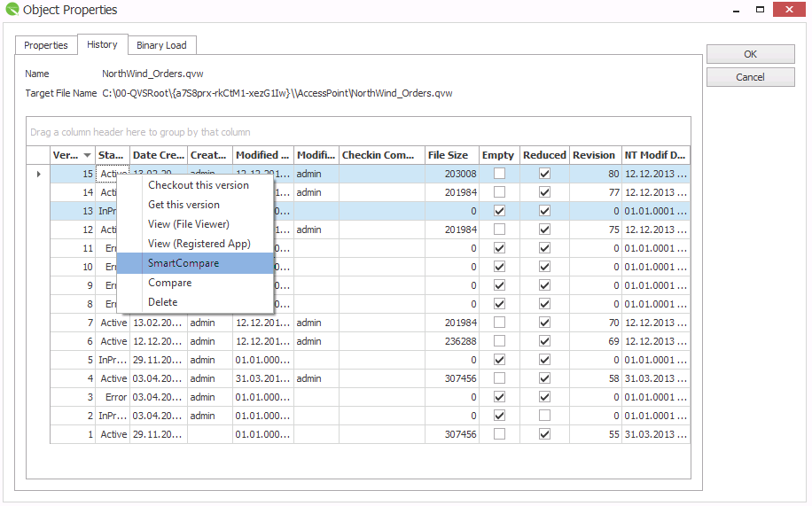Switch to the Properties tab
Image resolution: width=812 pixels, height=506 pixels.
pos(46,45)
